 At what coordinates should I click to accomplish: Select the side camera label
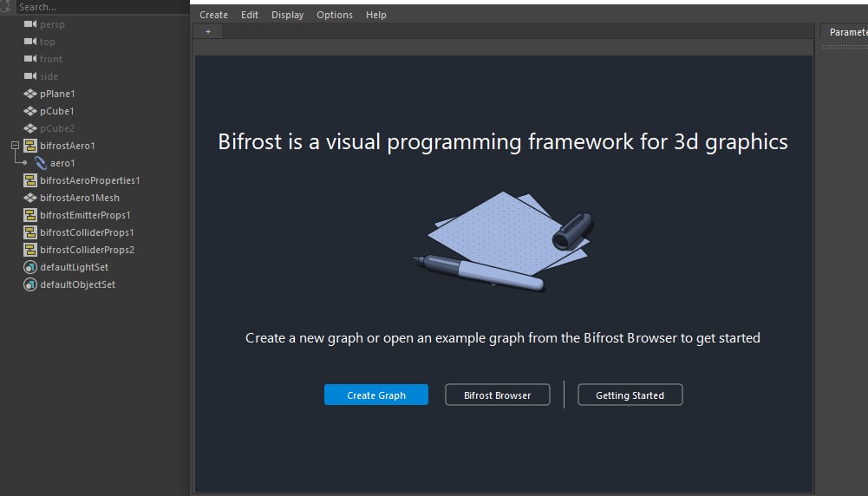pos(49,76)
